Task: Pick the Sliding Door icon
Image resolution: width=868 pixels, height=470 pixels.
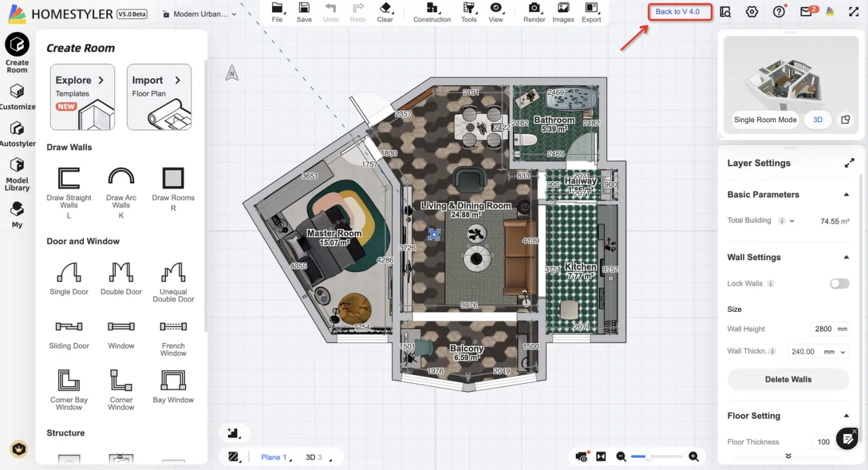Action: [x=69, y=327]
